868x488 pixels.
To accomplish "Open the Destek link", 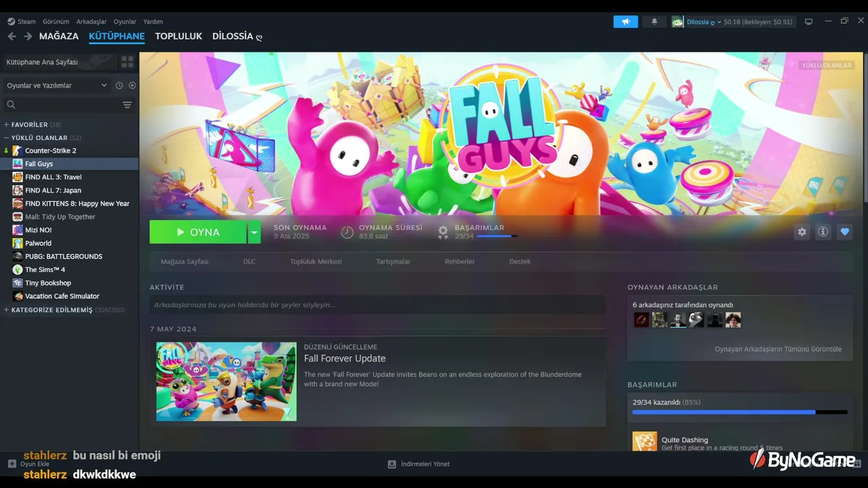I will coord(520,262).
